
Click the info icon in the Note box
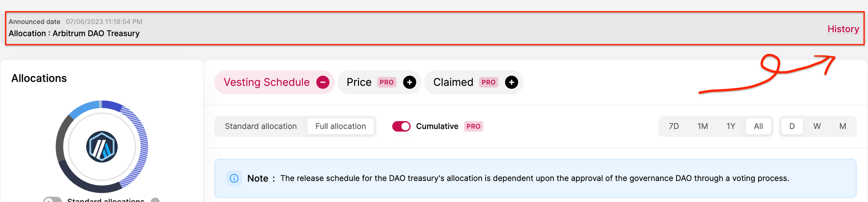[234, 178]
